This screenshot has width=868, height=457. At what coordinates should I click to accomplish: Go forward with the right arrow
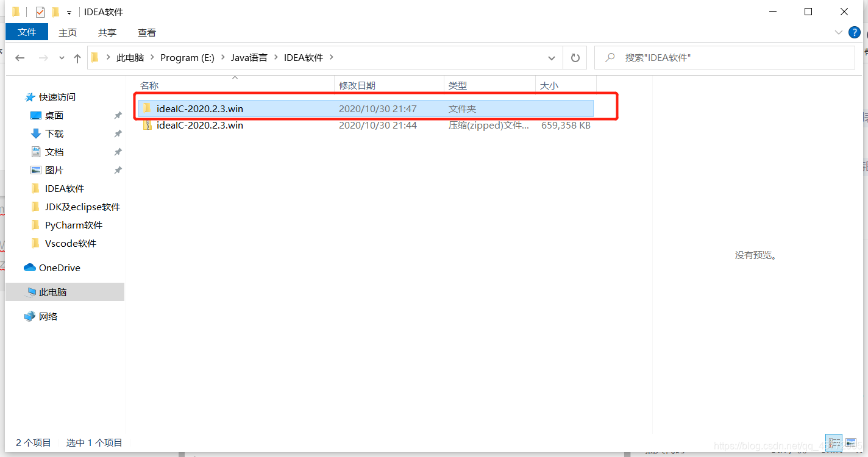(43, 58)
